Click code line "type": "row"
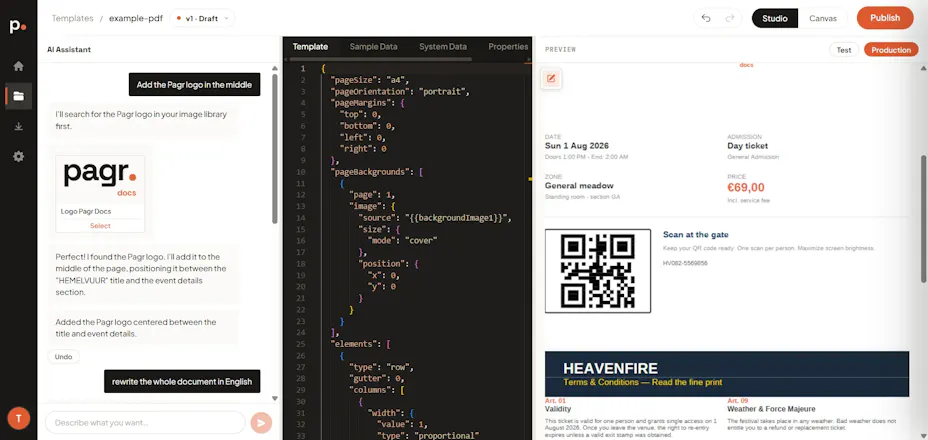The height and width of the screenshot is (440, 928). (381, 367)
